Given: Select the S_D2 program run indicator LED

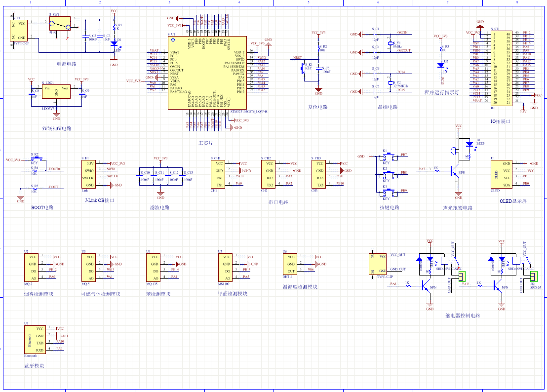Looking at the screenshot, I should (441, 65).
